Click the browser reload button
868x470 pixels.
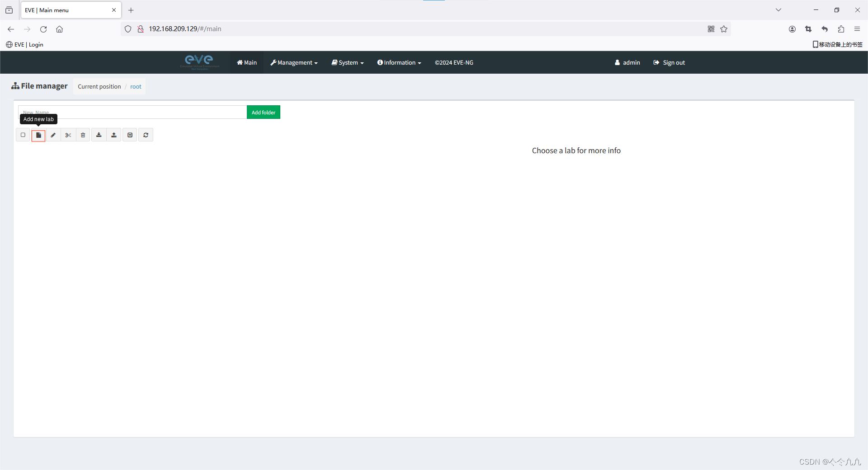pyautogui.click(x=43, y=29)
